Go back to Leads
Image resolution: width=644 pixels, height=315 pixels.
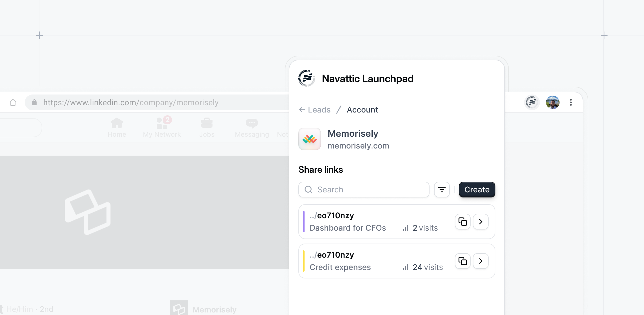pyautogui.click(x=315, y=110)
